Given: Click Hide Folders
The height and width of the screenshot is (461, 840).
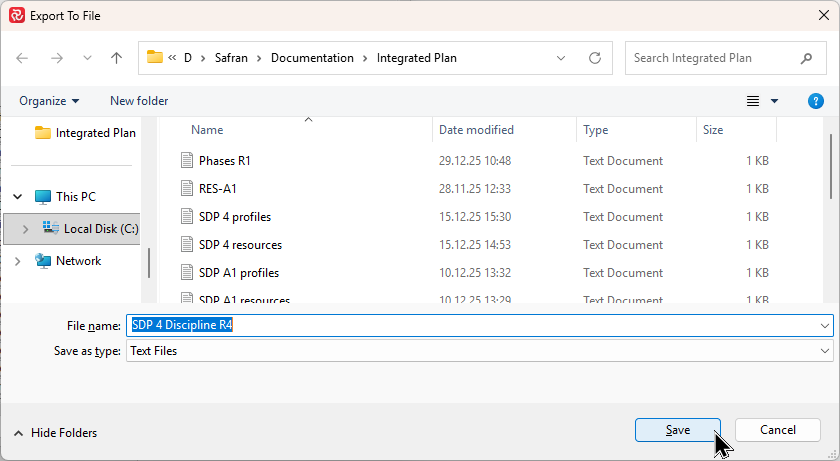Looking at the screenshot, I should coord(55,433).
